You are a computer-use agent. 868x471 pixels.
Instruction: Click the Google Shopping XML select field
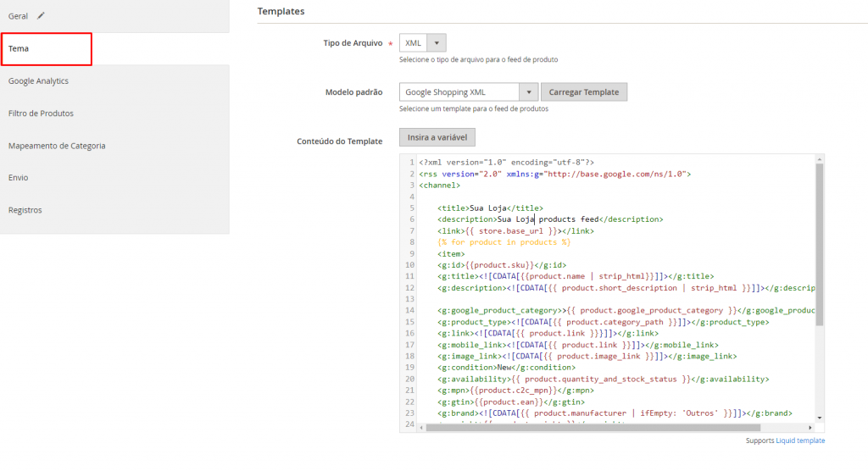pyautogui.click(x=468, y=91)
